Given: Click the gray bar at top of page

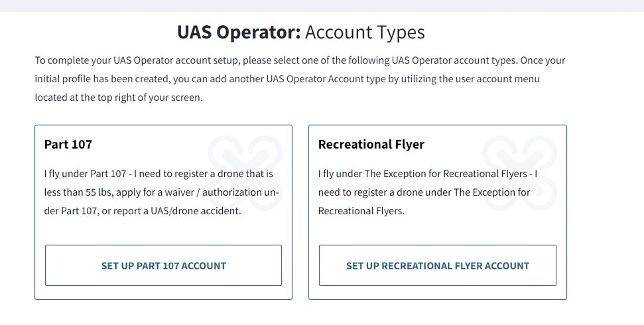Looking at the screenshot, I should click(322, 5).
